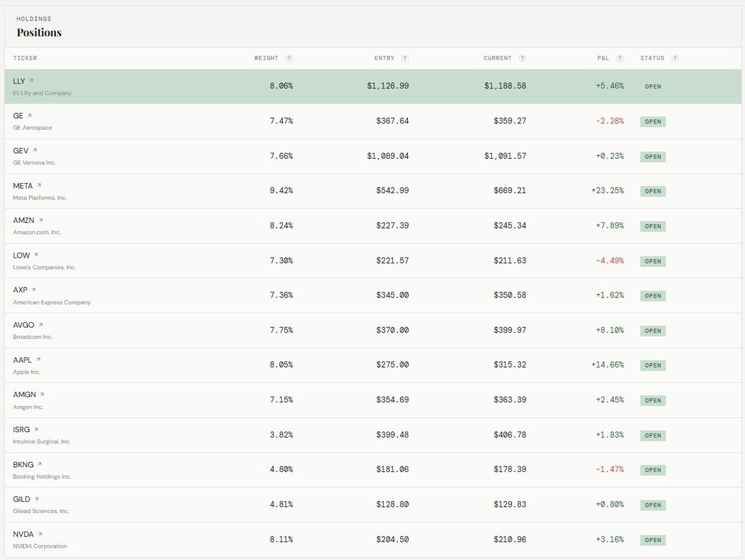Open external link arrow next to AVGO
This screenshot has width=745, height=560.
pyautogui.click(x=41, y=325)
